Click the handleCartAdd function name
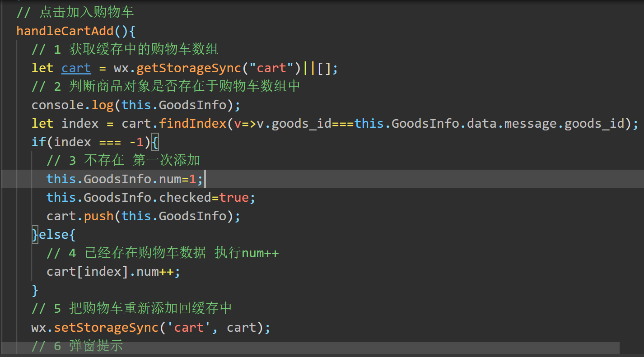Viewport: 644px width, 357px height. click(65, 31)
